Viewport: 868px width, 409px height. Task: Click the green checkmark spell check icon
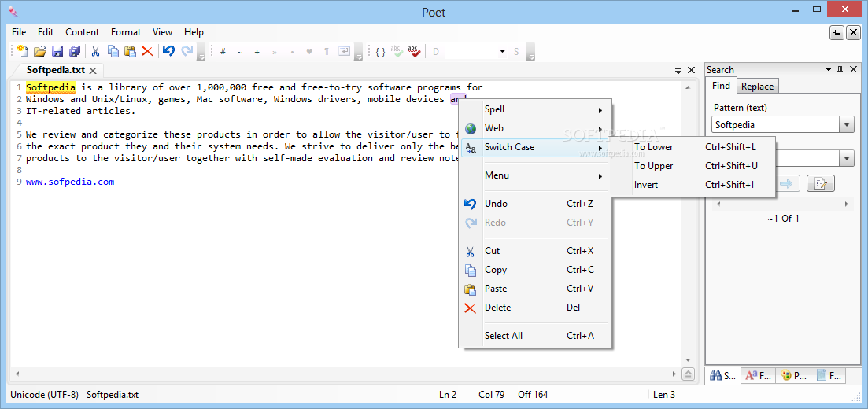[x=397, y=51]
